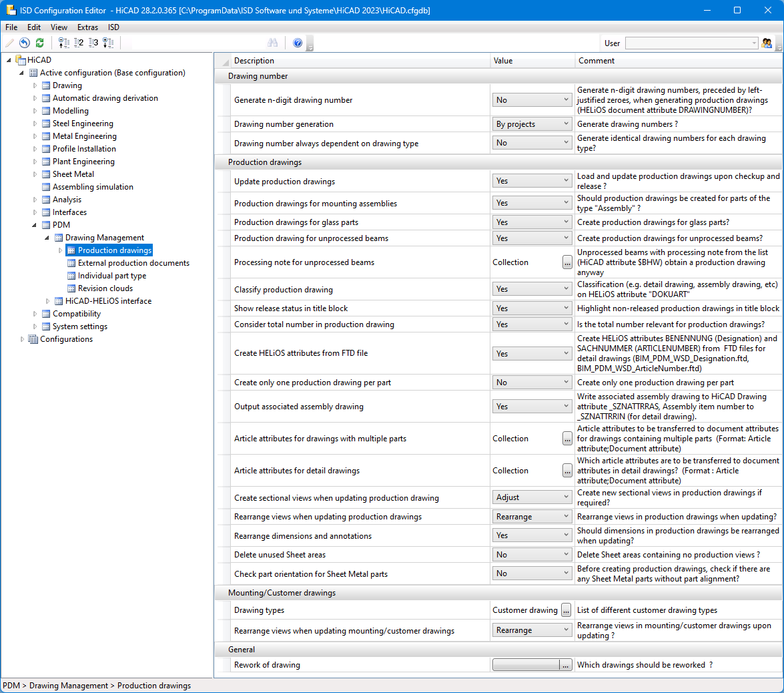This screenshot has height=693, width=784.
Task: Open help via the blue question mark icon
Action: pos(298,43)
